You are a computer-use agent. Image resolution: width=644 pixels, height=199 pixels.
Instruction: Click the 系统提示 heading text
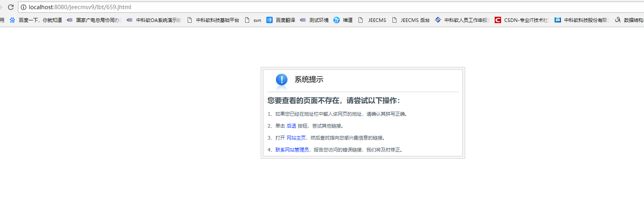pyautogui.click(x=309, y=79)
